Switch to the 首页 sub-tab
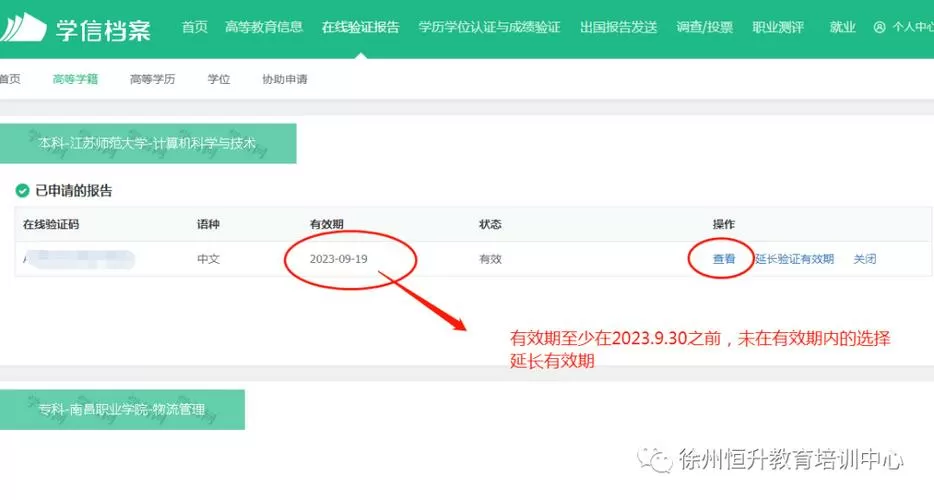 coord(10,79)
